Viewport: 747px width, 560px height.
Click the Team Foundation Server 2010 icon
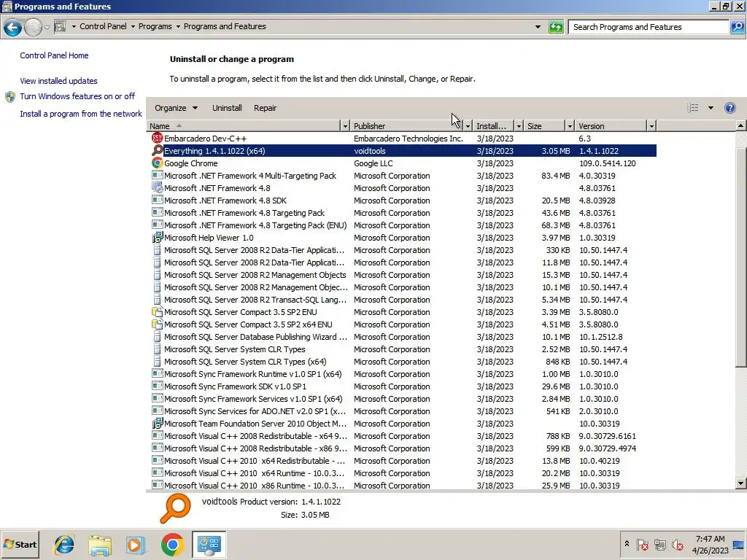157,423
